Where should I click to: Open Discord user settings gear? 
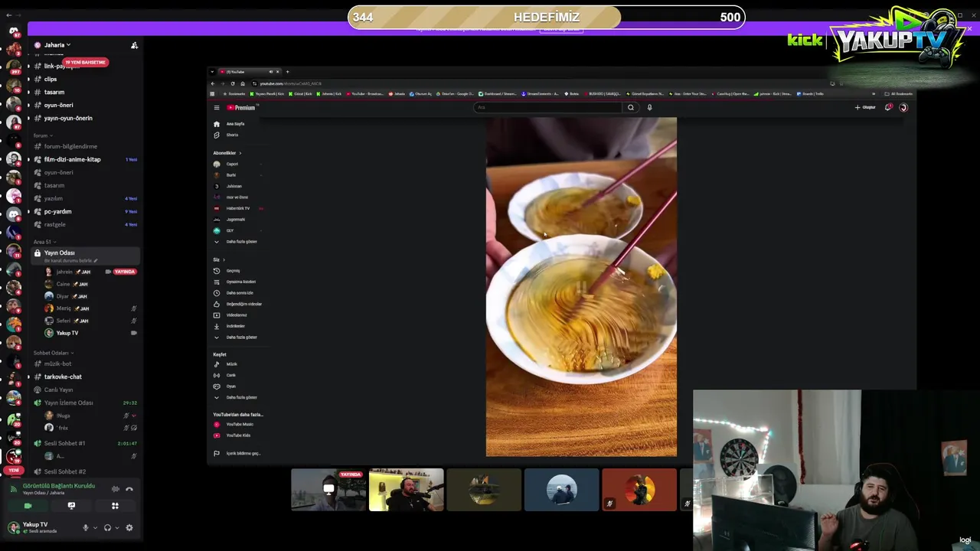pos(129,527)
